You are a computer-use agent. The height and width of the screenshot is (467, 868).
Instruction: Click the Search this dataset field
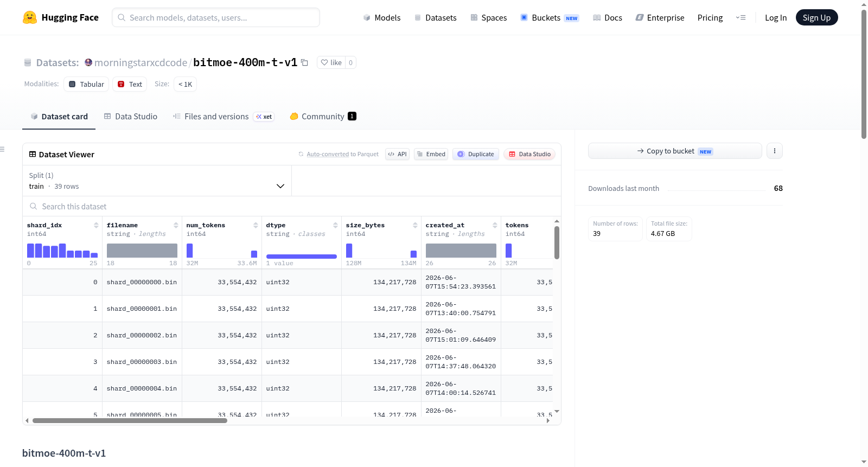click(292, 207)
